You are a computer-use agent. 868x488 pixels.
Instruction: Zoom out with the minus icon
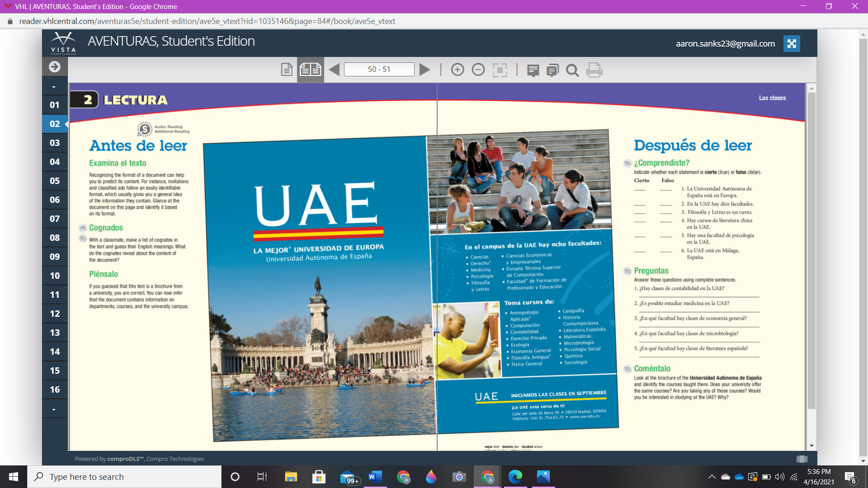coord(478,70)
